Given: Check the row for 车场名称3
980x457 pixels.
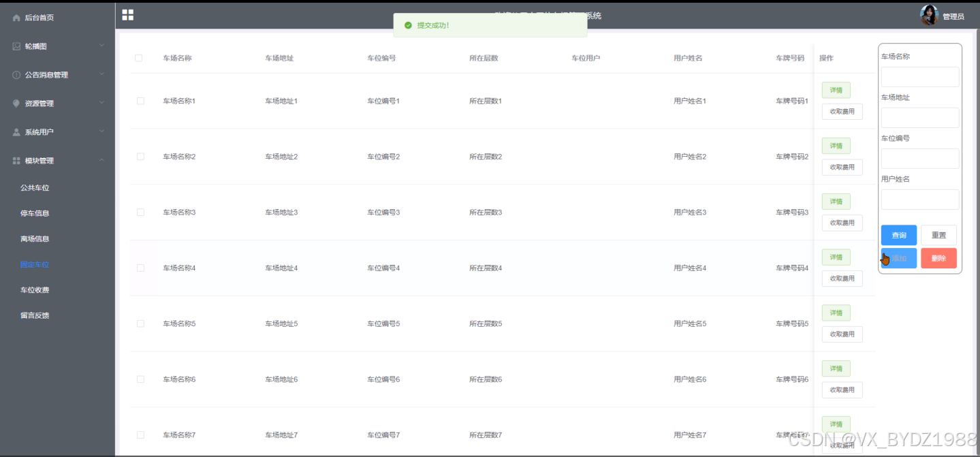Looking at the screenshot, I should [140, 212].
